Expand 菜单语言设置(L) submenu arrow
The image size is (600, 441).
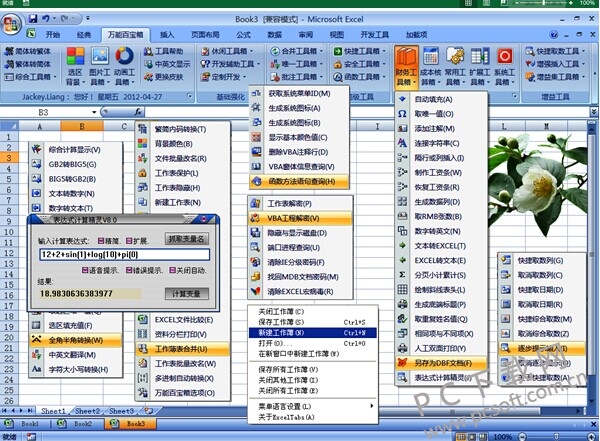click(372, 406)
